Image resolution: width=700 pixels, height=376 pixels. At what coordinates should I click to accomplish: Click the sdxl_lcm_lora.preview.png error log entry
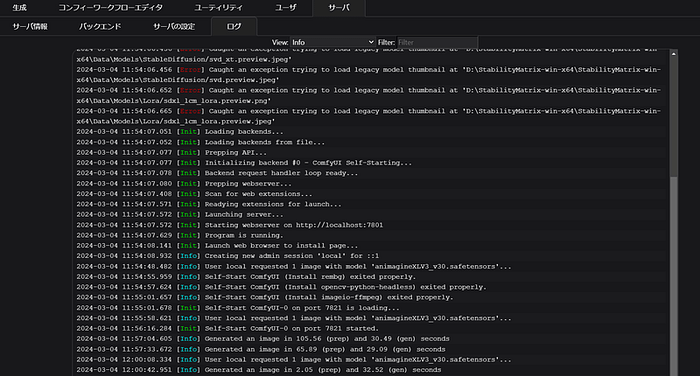(369, 96)
